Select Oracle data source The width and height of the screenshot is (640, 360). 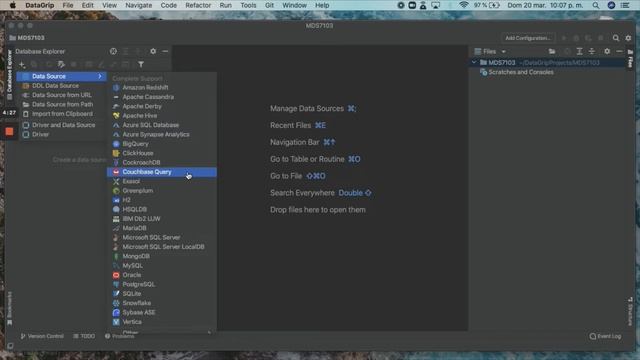162,275
